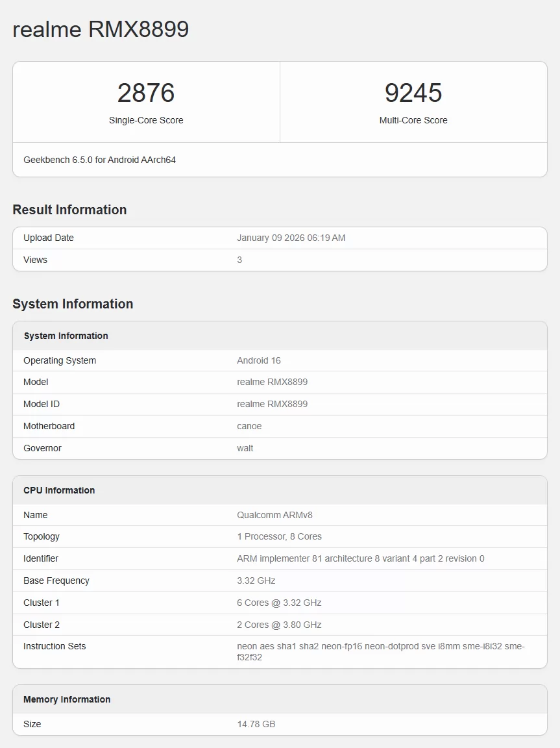Viewport: 560px width, 748px height.
Task: Click the Governor value walt
Action: click(245, 448)
